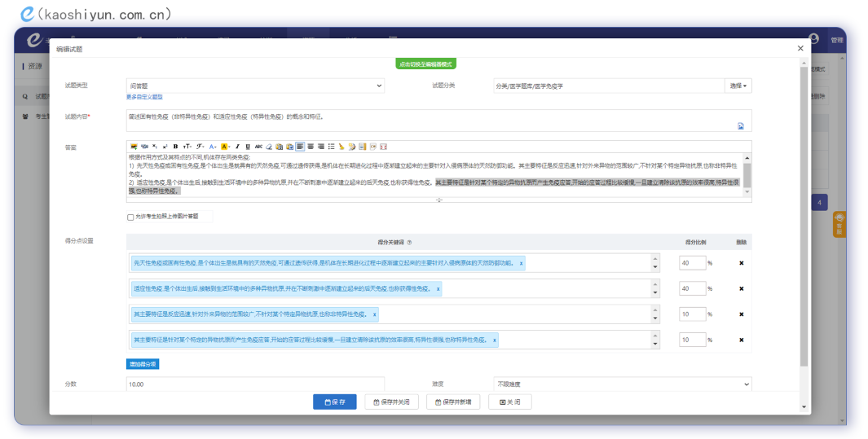Open the 试题类型 dropdown showing 问答题
This screenshot has width=868, height=439.
255,86
